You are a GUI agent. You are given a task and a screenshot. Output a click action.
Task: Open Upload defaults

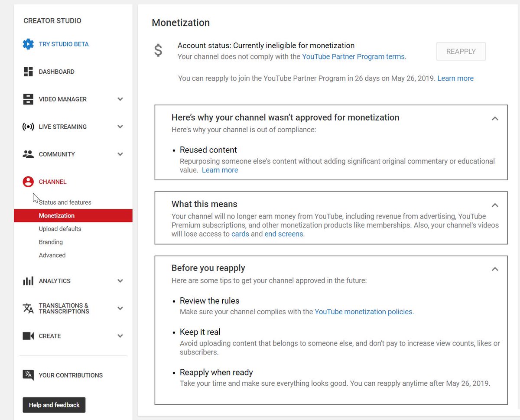(60, 229)
